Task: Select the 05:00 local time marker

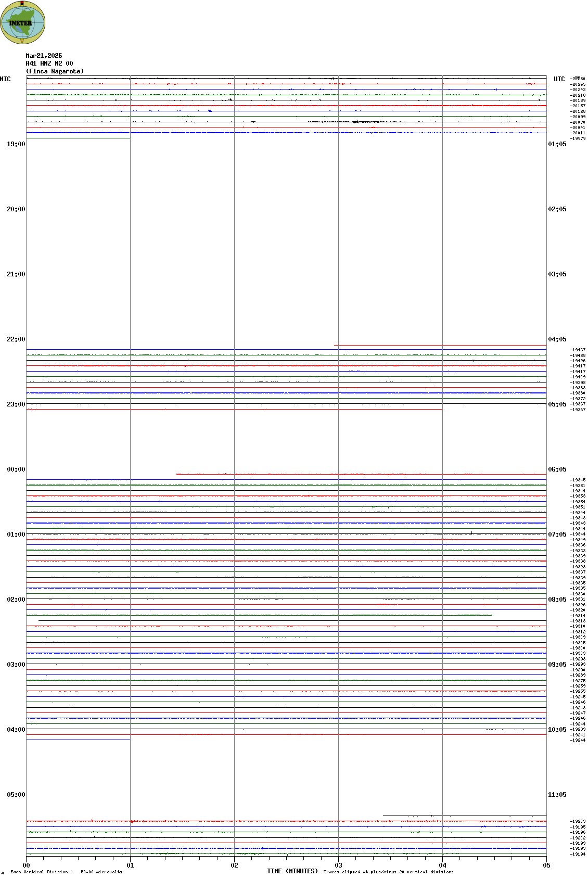Action: pyautogui.click(x=16, y=795)
